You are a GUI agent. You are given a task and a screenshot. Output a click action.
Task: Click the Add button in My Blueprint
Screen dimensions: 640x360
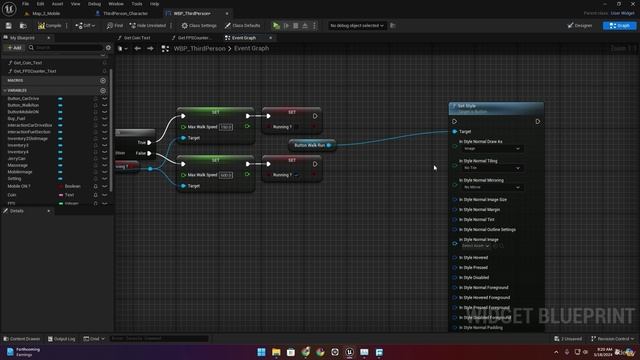pos(14,48)
